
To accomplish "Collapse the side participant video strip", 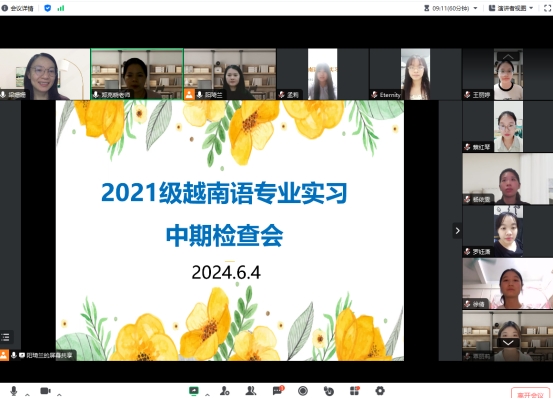I will tap(457, 231).
